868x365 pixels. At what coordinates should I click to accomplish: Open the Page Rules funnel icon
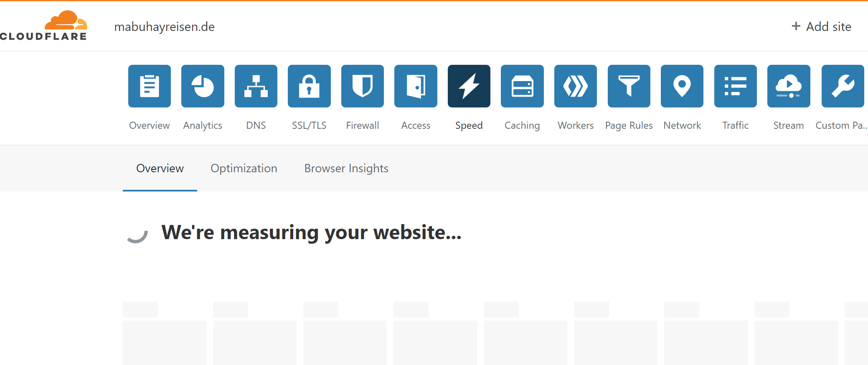pyautogui.click(x=629, y=86)
